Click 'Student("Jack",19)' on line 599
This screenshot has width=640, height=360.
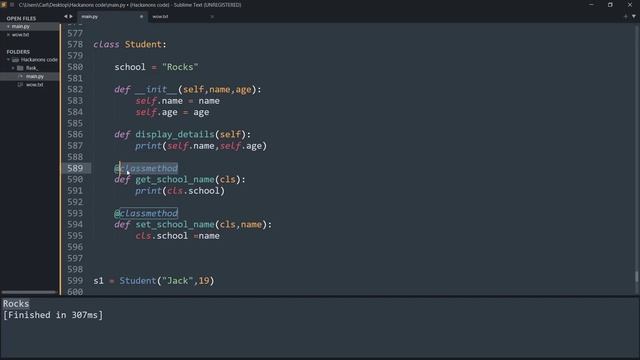pyautogui.click(x=167, y=280)
